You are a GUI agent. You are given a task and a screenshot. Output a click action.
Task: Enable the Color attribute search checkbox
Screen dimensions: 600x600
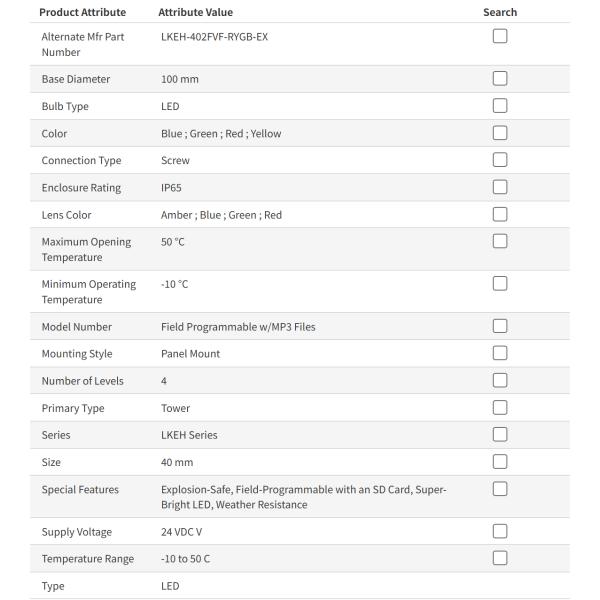500,132
